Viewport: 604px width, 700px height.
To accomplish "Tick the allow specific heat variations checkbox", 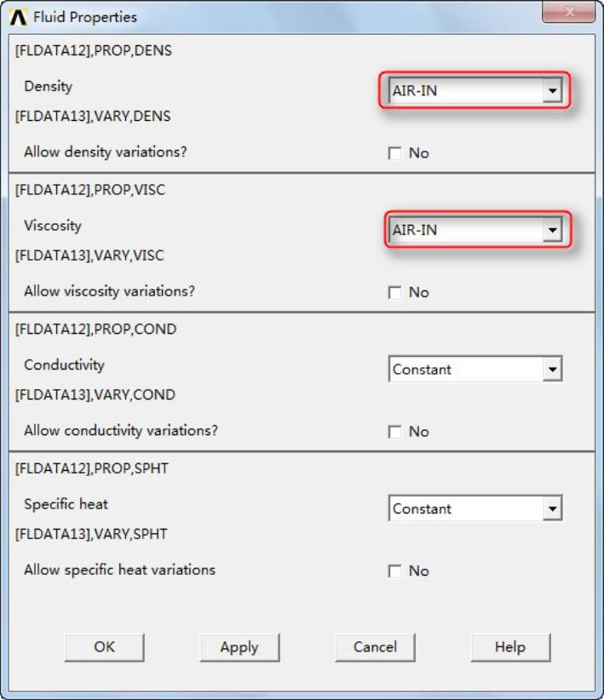I will pos(394,571).
